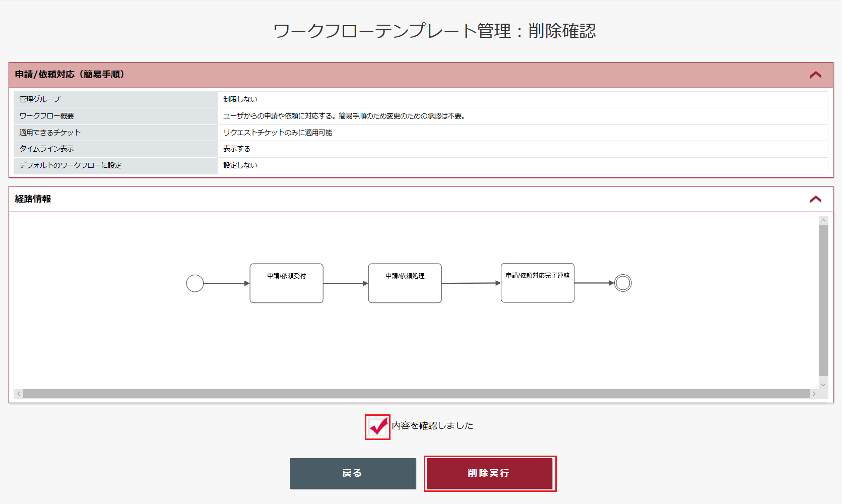
Task: Select the 申請/依頼処理 task node
Action: pos(405,283)
